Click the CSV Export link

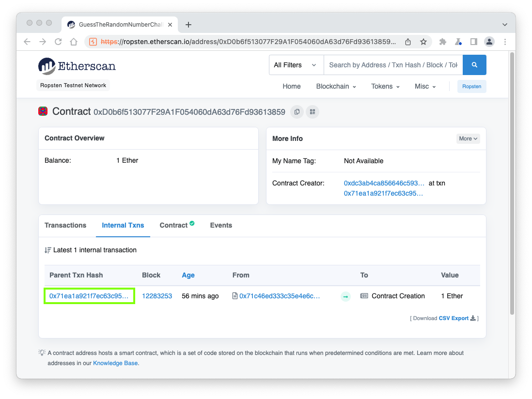[454, 318]
